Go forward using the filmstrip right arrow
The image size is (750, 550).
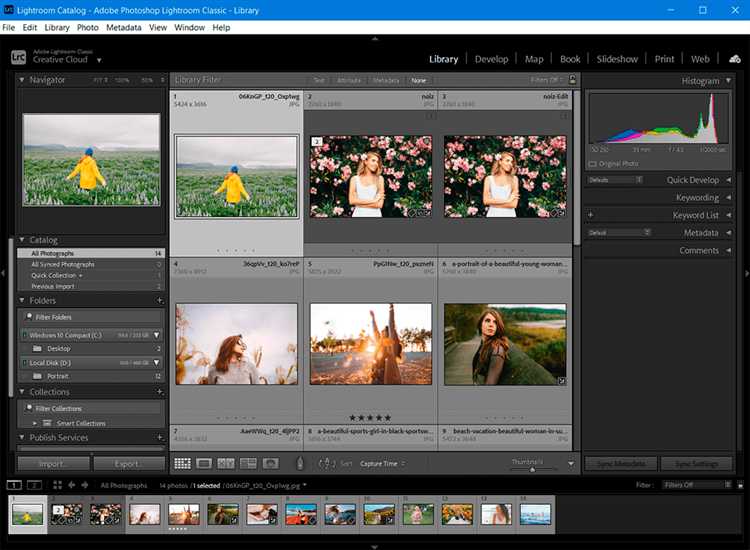click(85, 485)
